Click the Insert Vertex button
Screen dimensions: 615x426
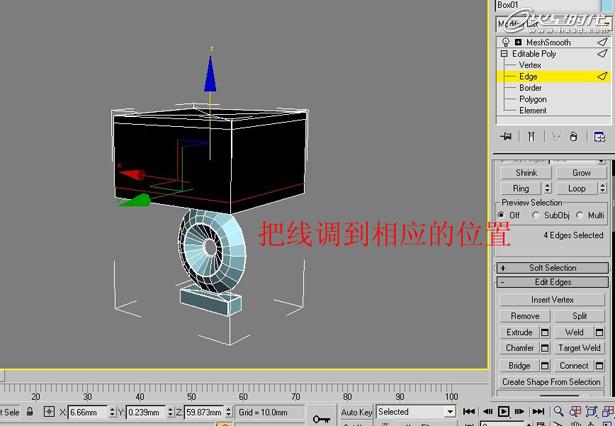tap(552, 300)
